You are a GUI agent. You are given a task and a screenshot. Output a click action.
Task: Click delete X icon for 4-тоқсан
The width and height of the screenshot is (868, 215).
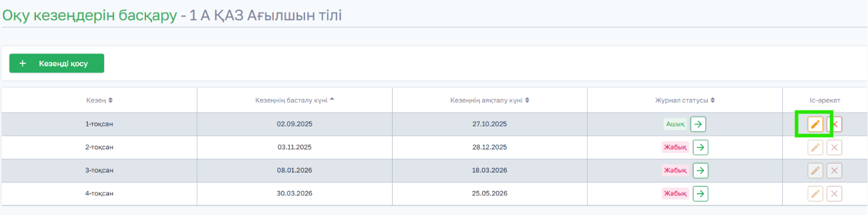(x=835, y=193)
